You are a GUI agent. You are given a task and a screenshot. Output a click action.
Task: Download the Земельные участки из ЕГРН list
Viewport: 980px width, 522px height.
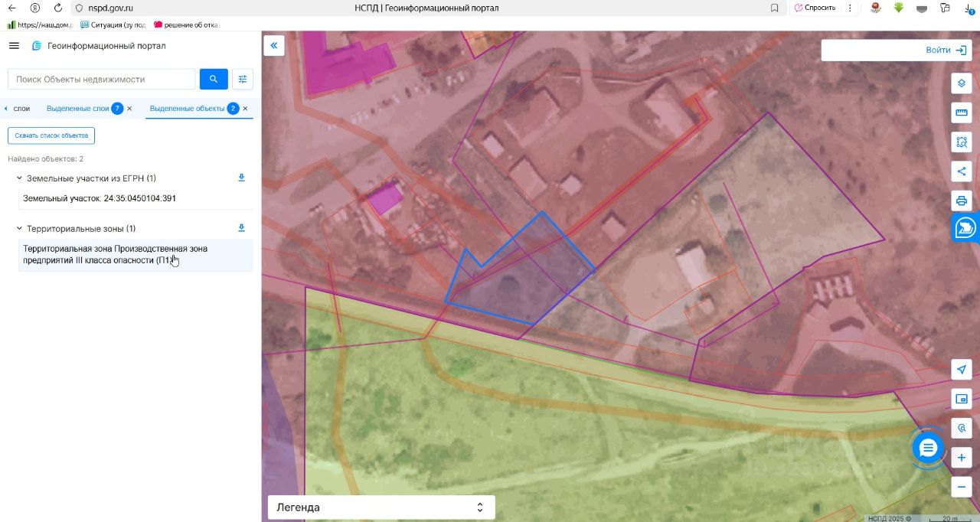click(241, 178)
